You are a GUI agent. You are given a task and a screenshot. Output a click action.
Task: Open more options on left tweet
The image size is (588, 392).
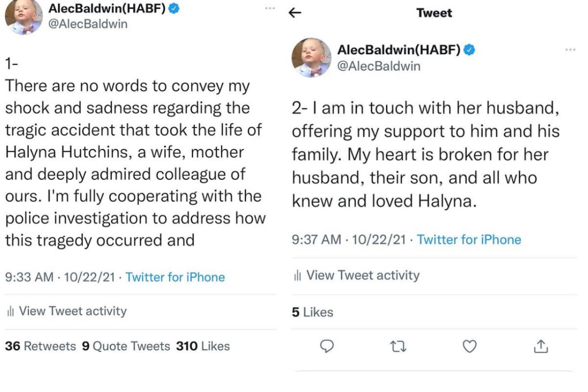[270, 9]
